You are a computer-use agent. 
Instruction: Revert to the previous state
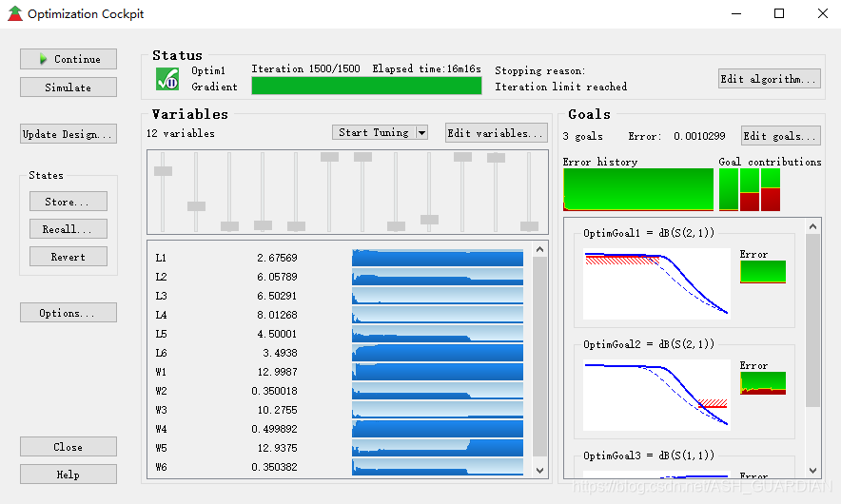(x=68, y=257)
